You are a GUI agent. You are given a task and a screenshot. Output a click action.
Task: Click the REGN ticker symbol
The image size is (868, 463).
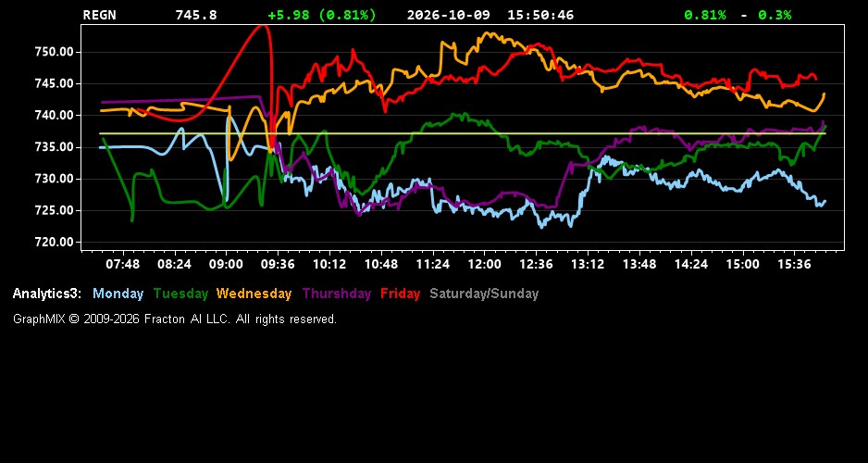point(100,15)
